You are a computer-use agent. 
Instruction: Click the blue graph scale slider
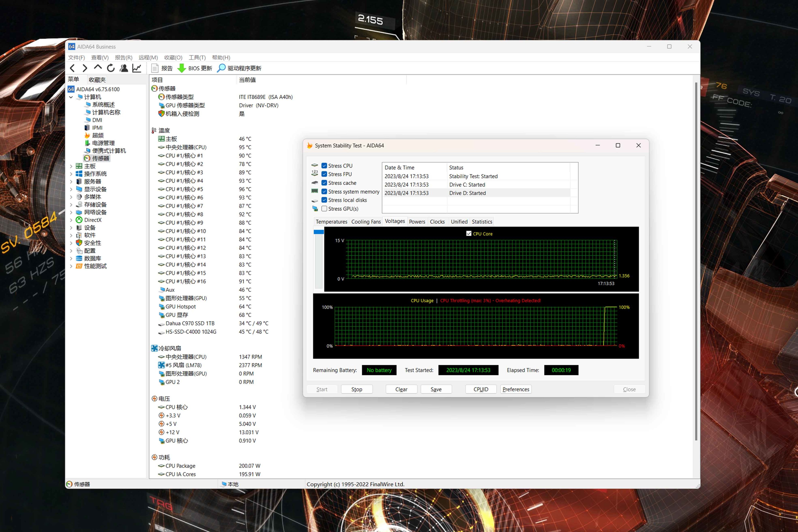(319, 232)
